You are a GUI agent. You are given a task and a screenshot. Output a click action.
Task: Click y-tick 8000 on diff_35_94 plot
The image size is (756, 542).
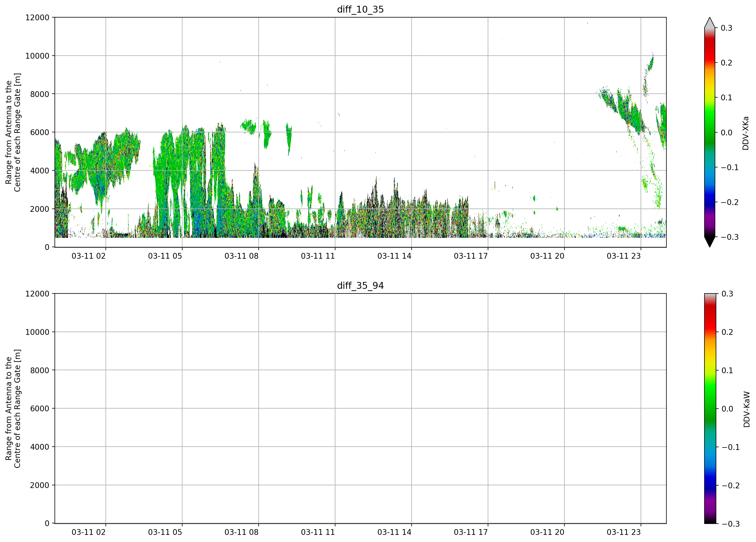coord(40,370)
